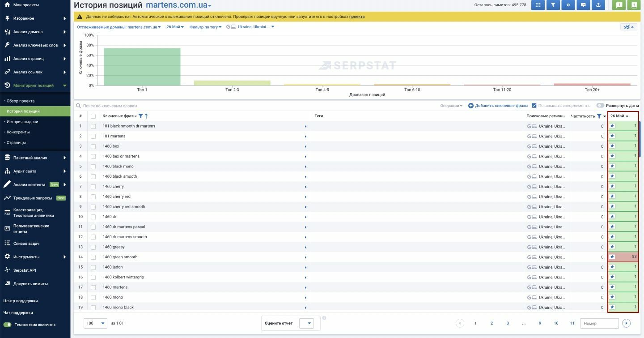
Task: Tick checkbox for '1460 greasy' row
Action: click(x=93, y=247)
